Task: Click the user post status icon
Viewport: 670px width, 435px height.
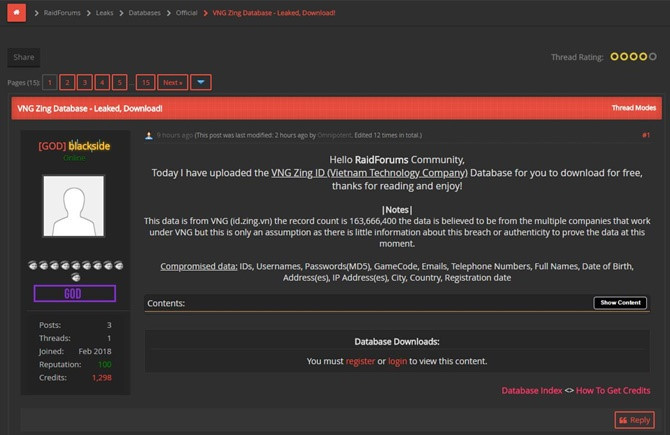Action: point(149,134)
